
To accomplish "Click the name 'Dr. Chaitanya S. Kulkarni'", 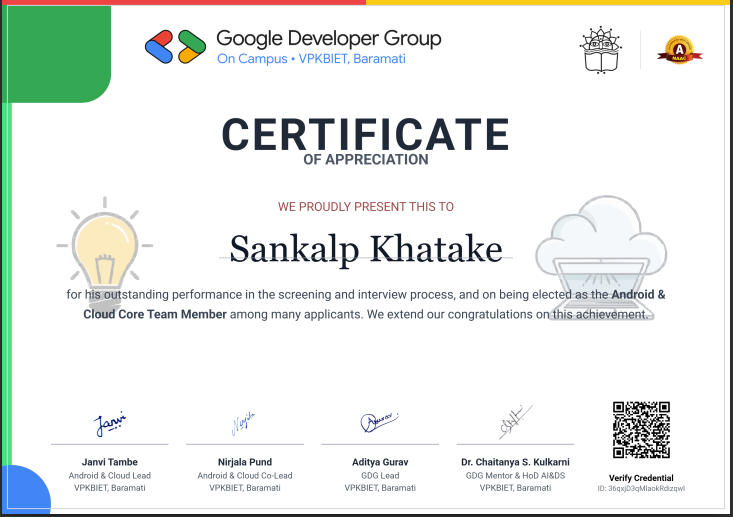I will point(515,462).
